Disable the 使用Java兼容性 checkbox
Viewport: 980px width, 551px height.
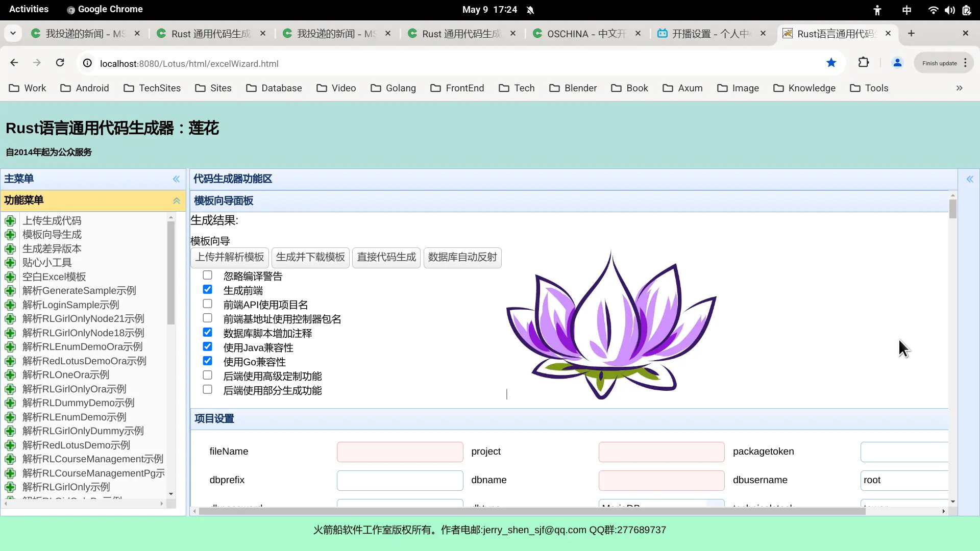[207, 346]
